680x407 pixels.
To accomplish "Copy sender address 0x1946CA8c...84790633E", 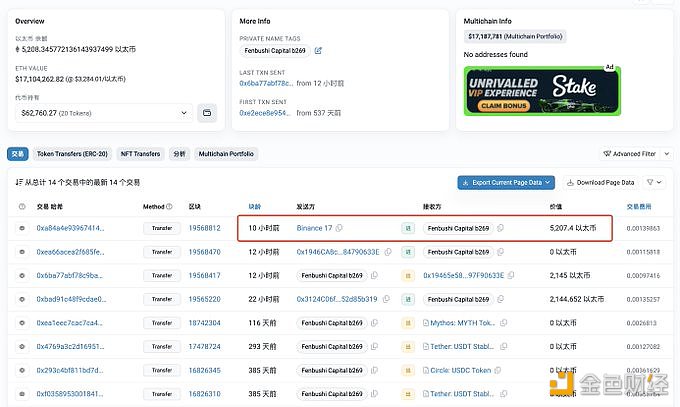I will pos(388,252).
